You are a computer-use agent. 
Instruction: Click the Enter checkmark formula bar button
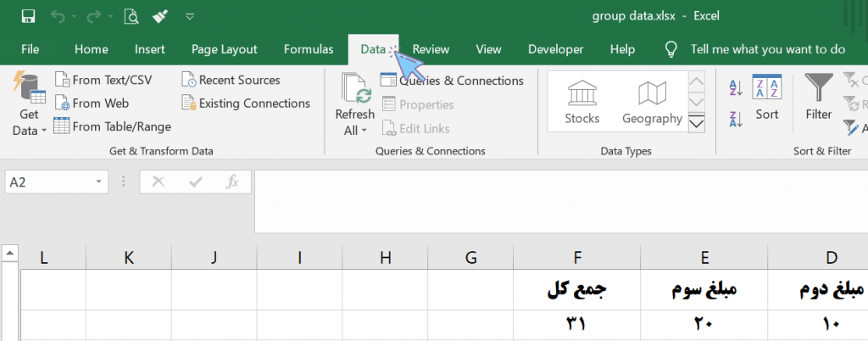tap(195, 182)
